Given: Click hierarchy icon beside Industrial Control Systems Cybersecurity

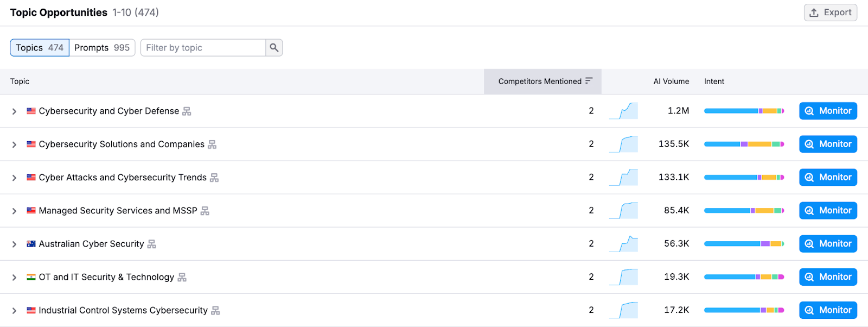Looking at the screenshot, I should click(x=215, y=311).
